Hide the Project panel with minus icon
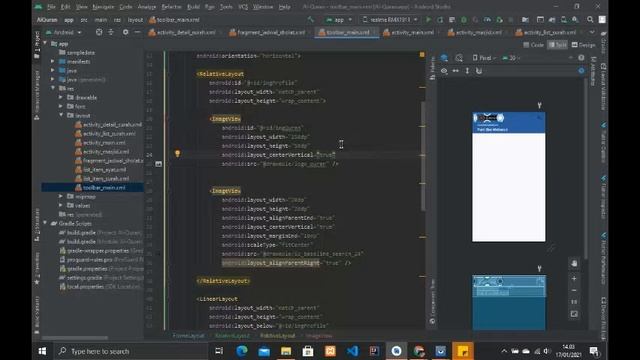This screenshot has height=360, width=640. click(x=137, y=32)
